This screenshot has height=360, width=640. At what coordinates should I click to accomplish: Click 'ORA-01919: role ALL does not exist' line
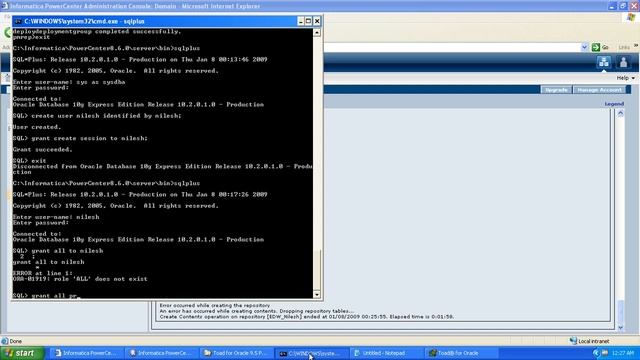click(80, 279)
